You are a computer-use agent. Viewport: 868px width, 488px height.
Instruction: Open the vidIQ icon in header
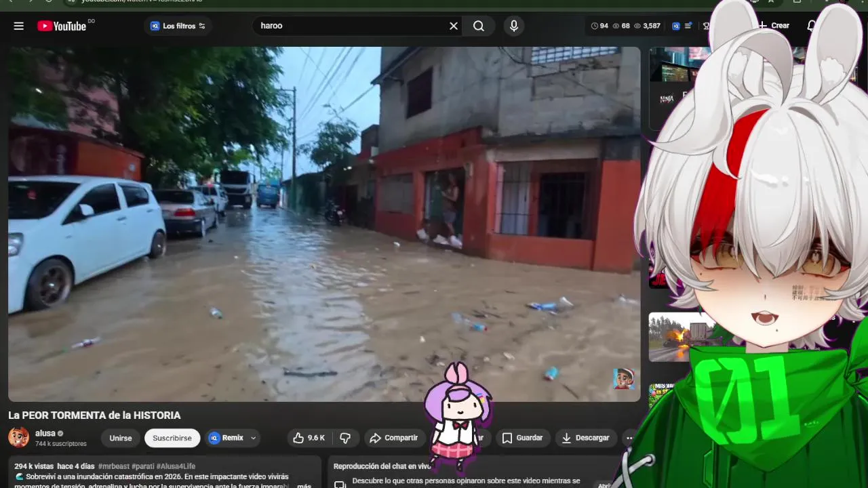pos(676,26)
